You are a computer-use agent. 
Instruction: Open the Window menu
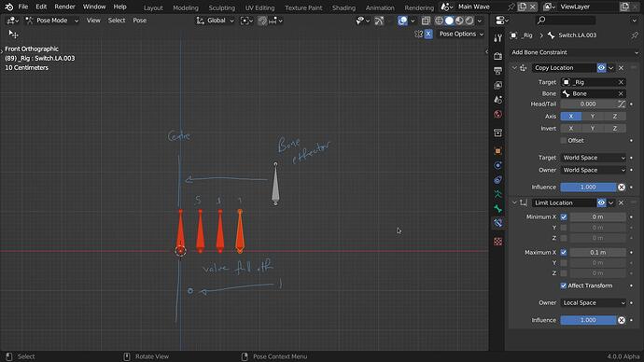(x=94, y=7)
